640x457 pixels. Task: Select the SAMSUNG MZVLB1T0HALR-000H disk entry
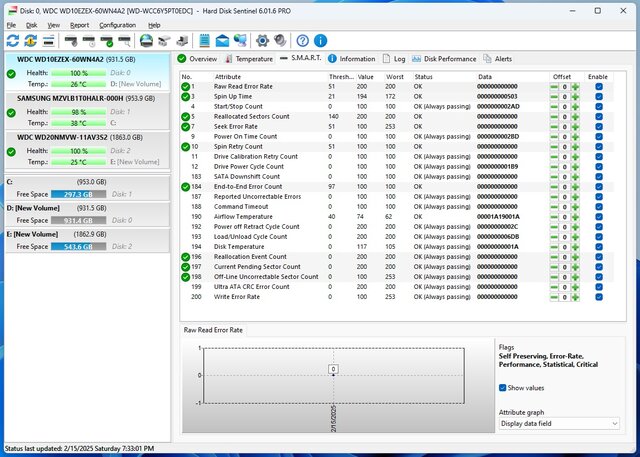[x=87, y=111]
